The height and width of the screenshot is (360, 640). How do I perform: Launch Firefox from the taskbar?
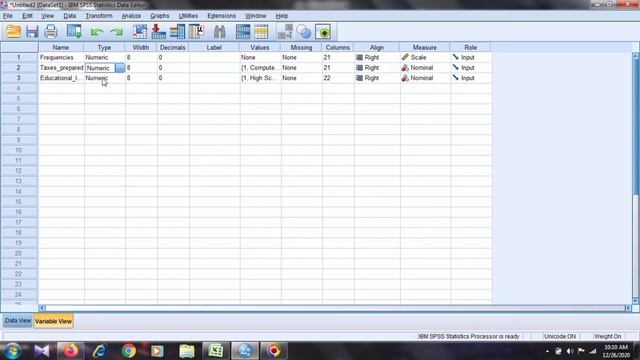coord(70,351)
